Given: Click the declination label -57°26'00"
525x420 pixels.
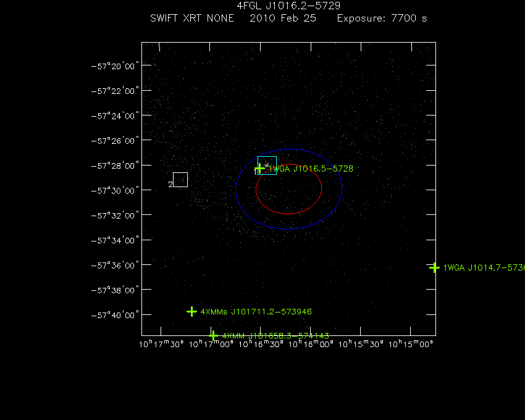Looking at the screenshot, I should (115, 141).
